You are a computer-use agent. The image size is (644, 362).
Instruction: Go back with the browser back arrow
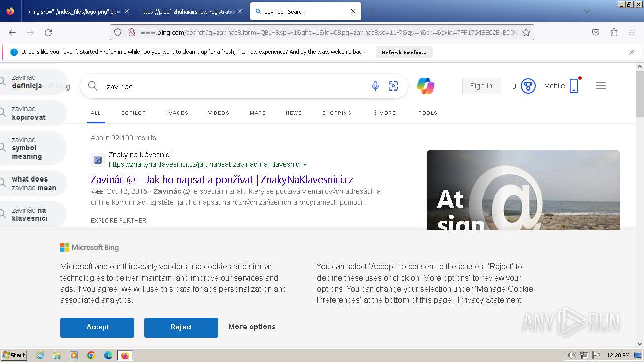12,32
